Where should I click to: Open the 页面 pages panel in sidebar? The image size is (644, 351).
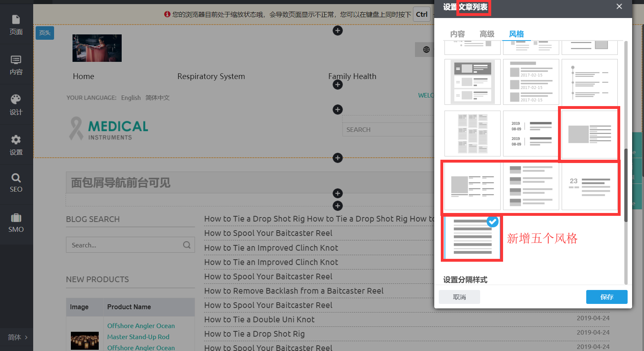[16, 25]
